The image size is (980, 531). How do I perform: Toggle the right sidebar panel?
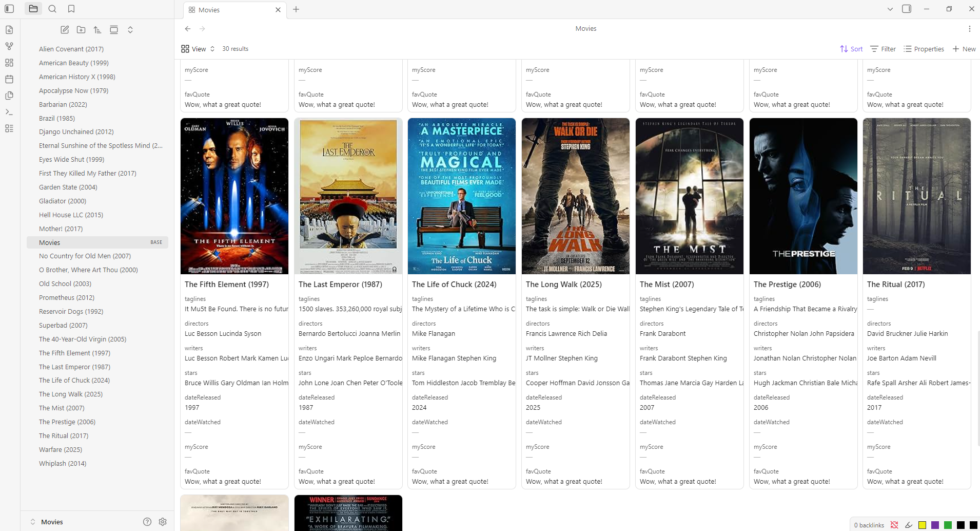point(907,9)
